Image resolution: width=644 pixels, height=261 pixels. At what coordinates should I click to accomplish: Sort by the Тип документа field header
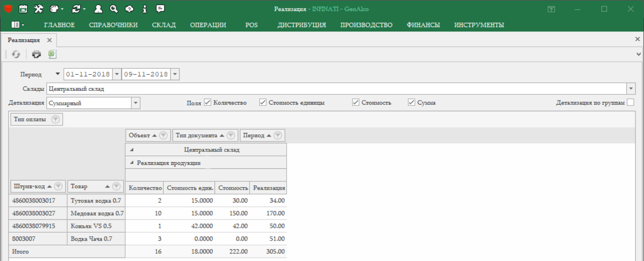pos(205,135)
